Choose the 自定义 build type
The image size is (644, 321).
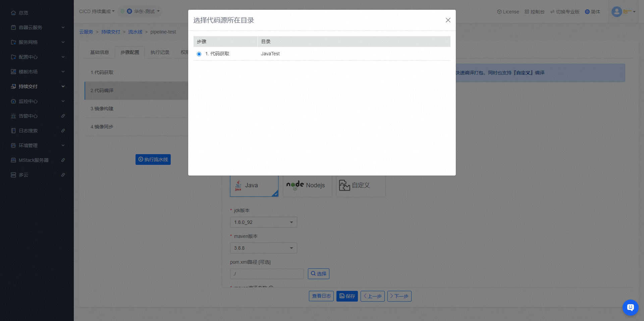pyautogui.click(x=361, y=185)
